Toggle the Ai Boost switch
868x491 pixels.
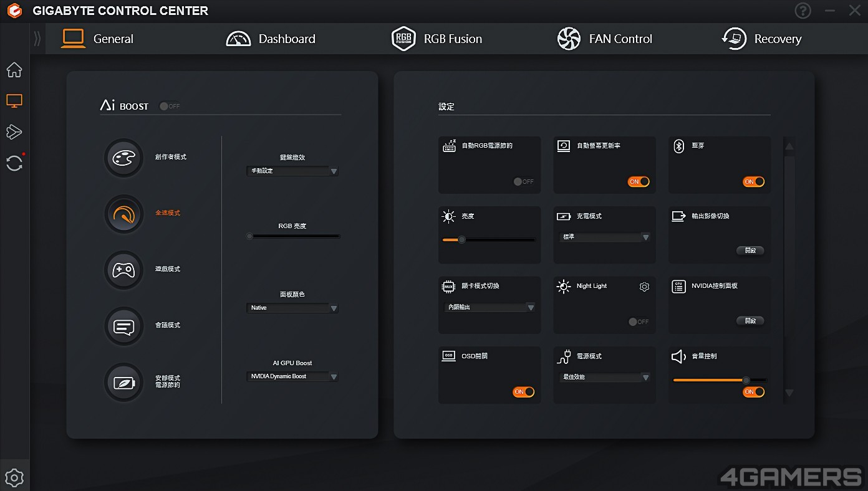click(170, 107)
